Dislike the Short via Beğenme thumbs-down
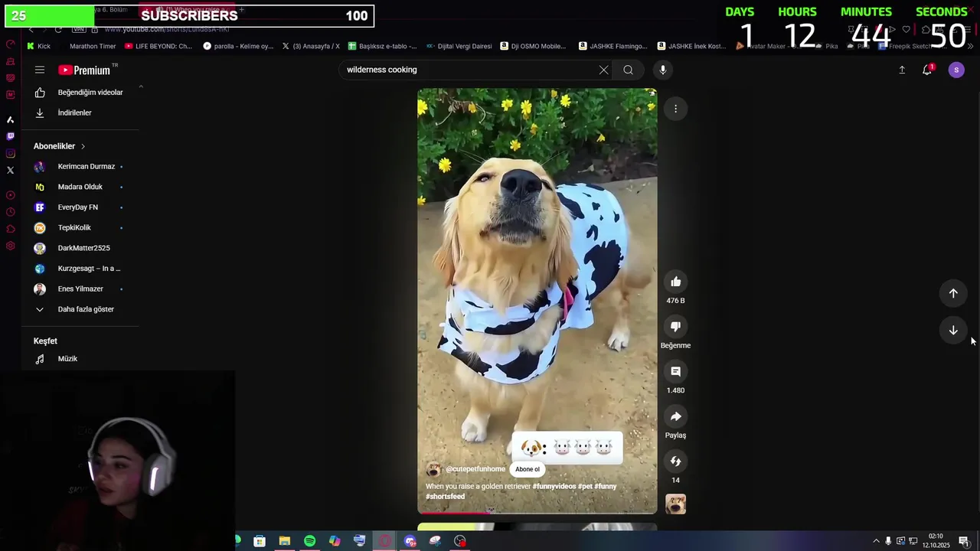The height and width of the screenshot is (551, 980). [675, 327]
